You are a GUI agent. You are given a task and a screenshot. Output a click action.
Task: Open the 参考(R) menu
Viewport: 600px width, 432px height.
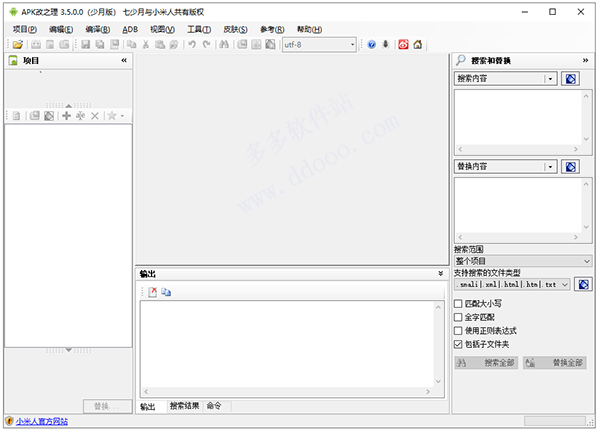(272, 29)
